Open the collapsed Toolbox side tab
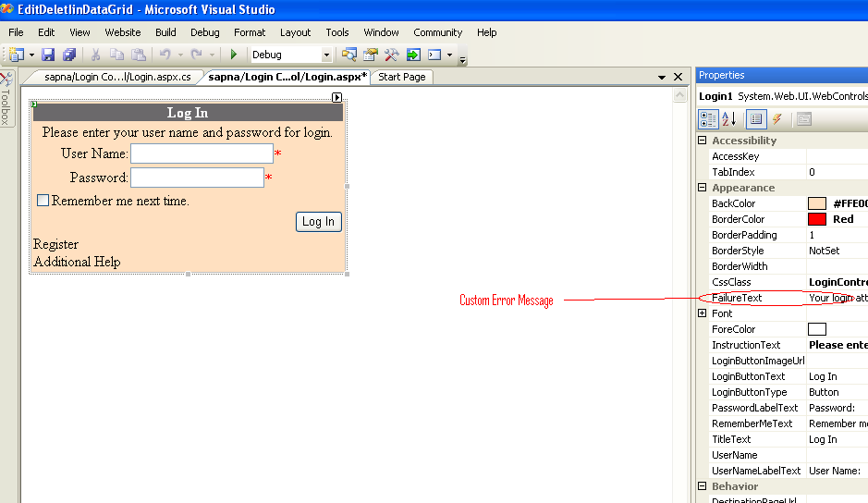 [x=6, y=99]
